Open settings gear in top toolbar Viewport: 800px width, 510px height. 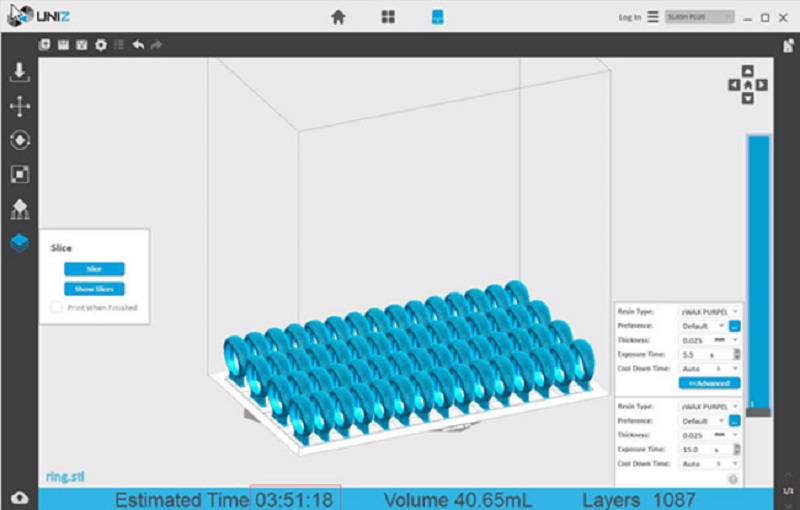(100, 45)
